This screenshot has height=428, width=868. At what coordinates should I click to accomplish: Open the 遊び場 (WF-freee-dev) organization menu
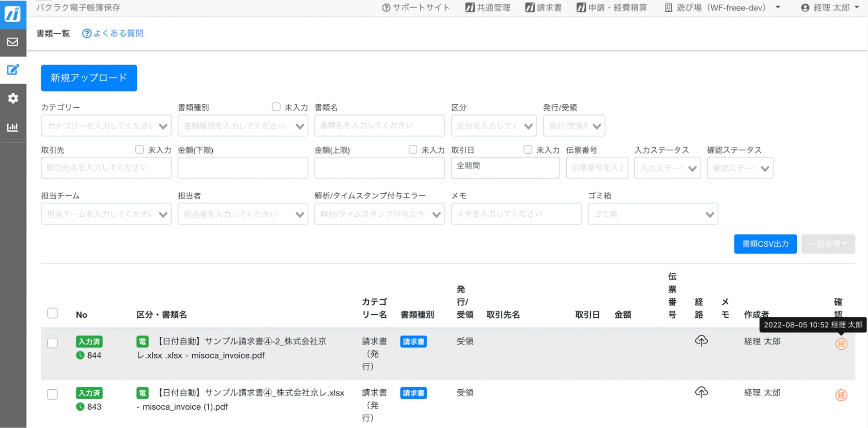722,8
